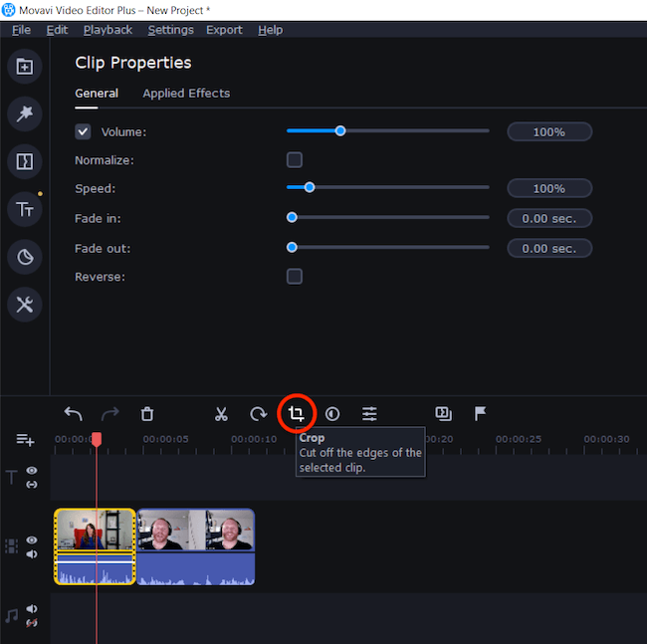The width and height of the screenshot is (647, 644).
Task: Delete selected clip with trash icon
Action: pyautogui.click(x=147, y=414)
